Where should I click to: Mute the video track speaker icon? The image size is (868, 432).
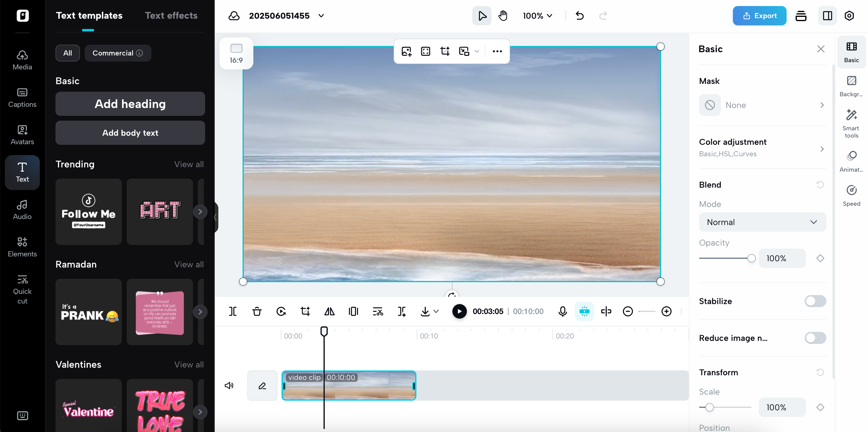[229, 386]
